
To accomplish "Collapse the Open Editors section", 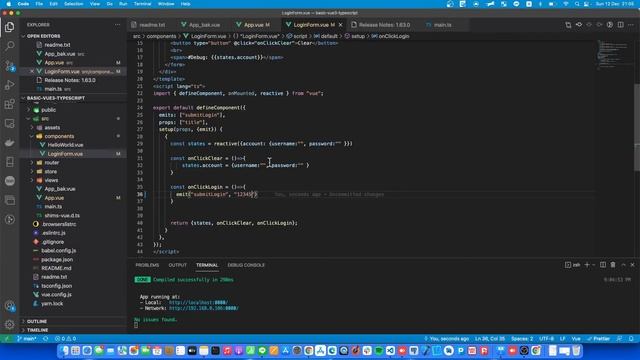I will 43,36.
